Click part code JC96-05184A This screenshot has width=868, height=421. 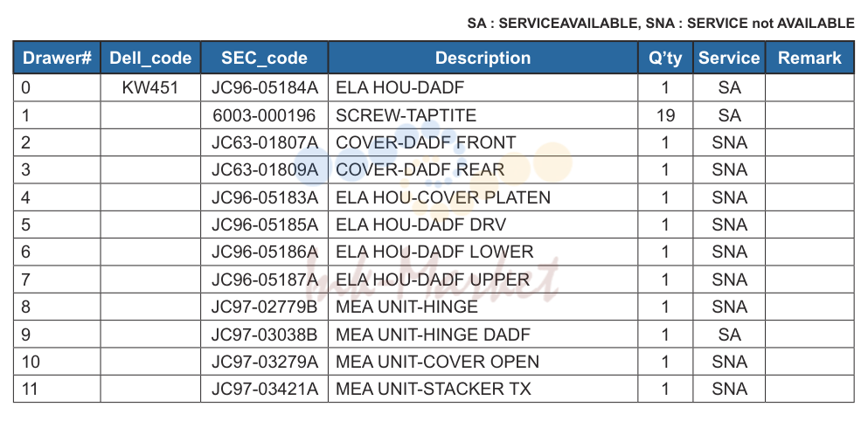point(265,88)
